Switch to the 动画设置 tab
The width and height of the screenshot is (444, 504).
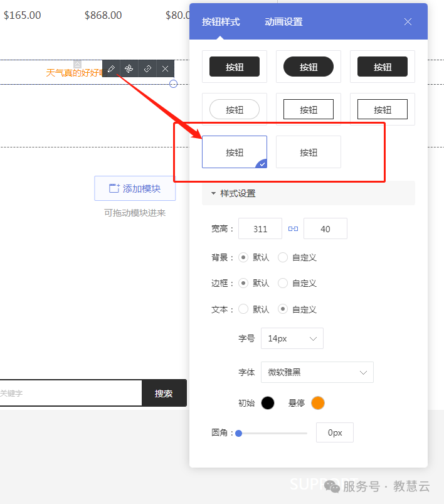[283, 22]
